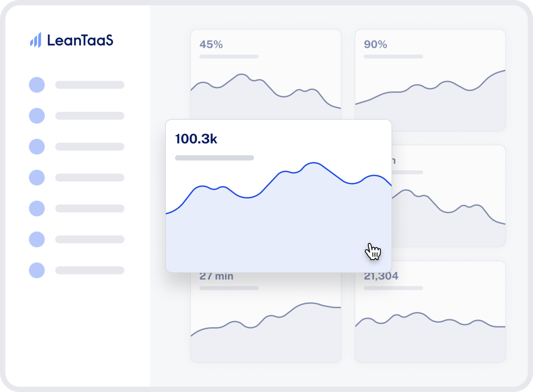The width and height of the screenshot is (533, 392).
Task: Click the fifth sidebar circle icon
Action: [37, 208]
